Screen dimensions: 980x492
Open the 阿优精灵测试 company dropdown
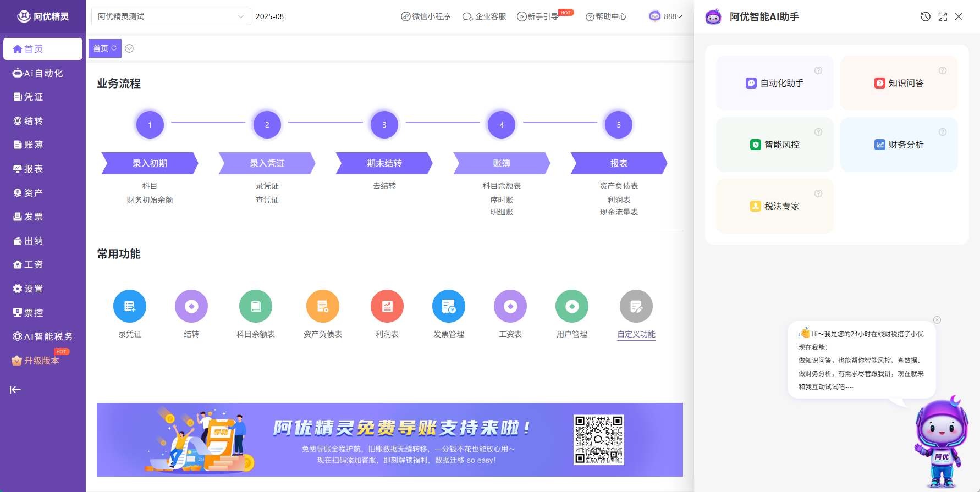click(170, 16)
